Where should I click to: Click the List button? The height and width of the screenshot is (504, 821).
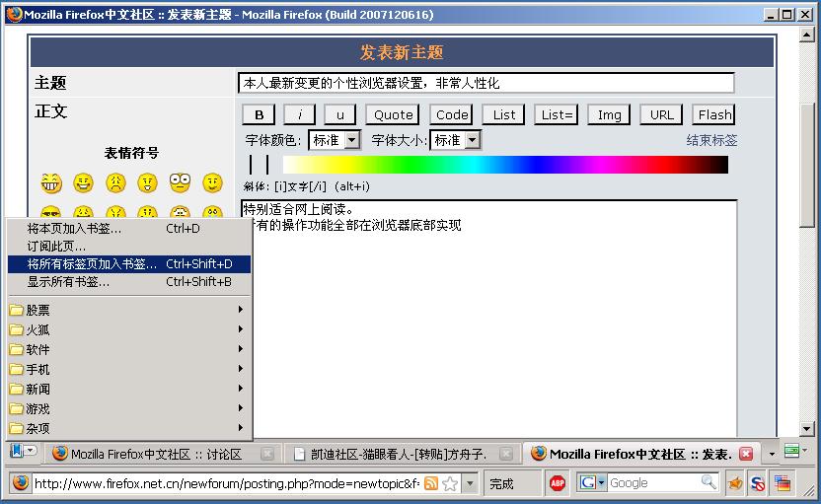[x=503, y=114]
